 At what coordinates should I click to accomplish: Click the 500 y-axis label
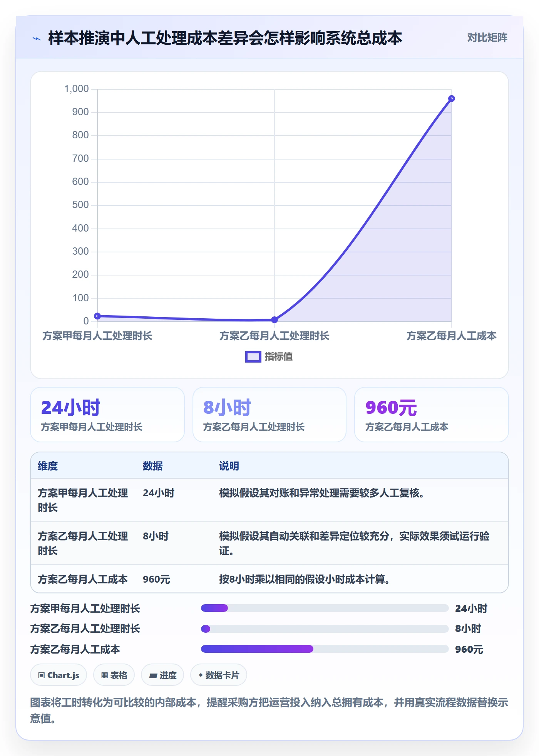(80, 205)
